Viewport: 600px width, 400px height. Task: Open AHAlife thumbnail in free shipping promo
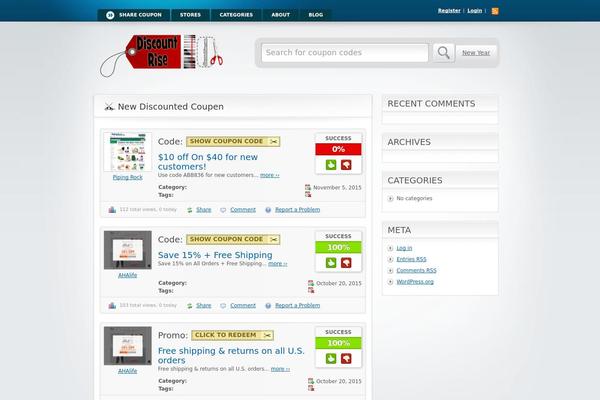point(127,346)
